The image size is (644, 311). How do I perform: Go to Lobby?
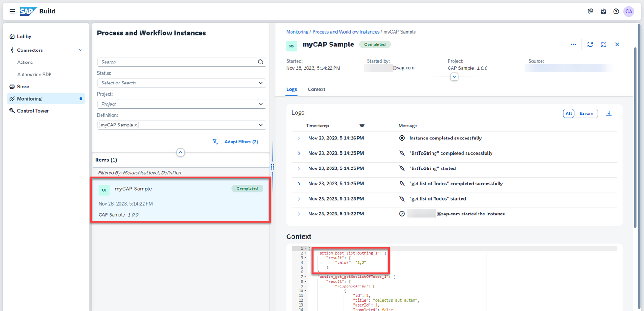coord(24,37)
